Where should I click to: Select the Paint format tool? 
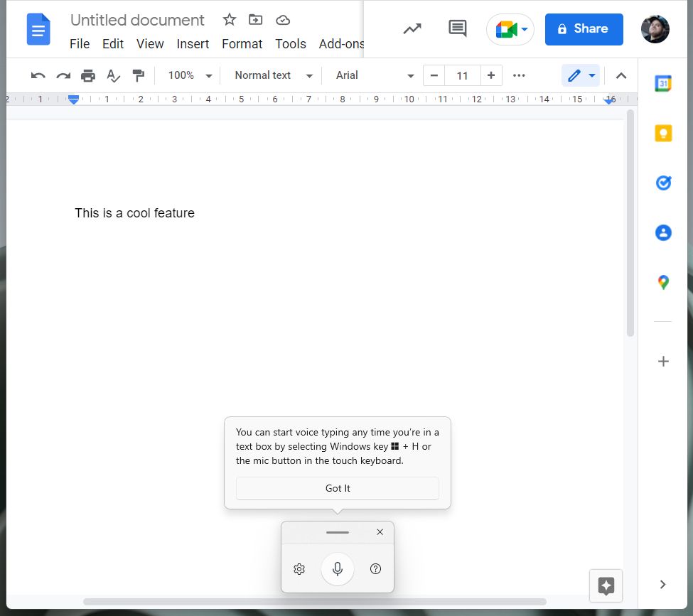pyautogui.click(x=139, y=75)
